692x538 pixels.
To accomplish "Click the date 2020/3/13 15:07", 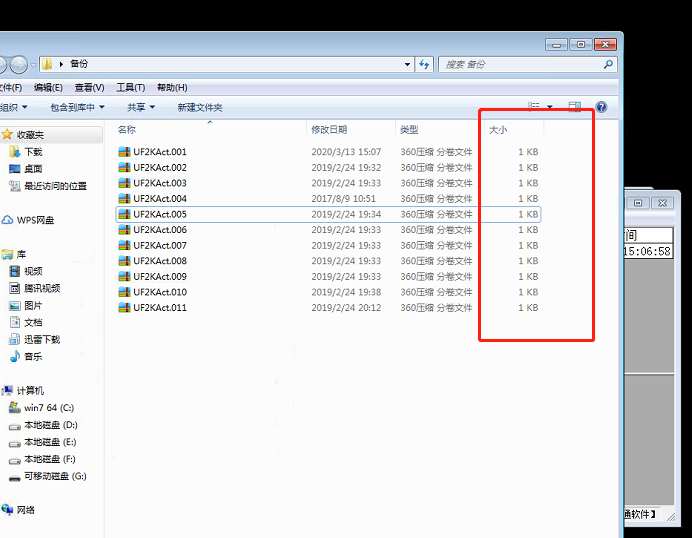I will [x=346, y=152].
